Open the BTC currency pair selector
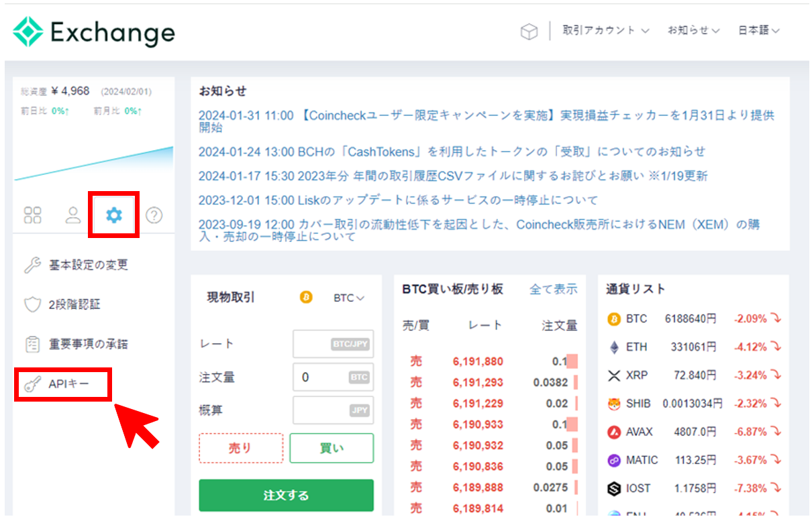The width and height of the screenshot is (812, 529). (x=349, y=298)
